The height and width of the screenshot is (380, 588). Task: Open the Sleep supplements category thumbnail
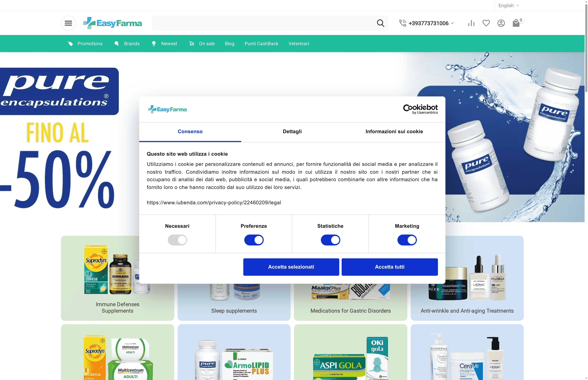click(x=234, y=311)
